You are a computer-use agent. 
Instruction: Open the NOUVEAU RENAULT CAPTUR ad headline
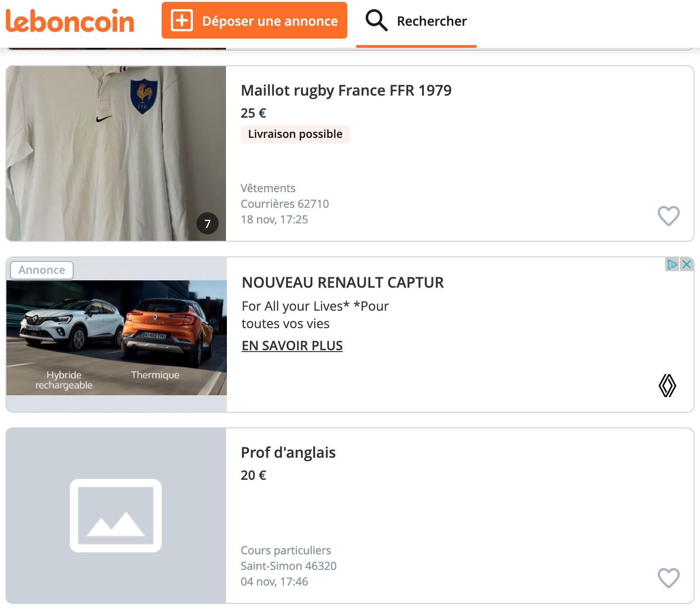click(343, 283)
